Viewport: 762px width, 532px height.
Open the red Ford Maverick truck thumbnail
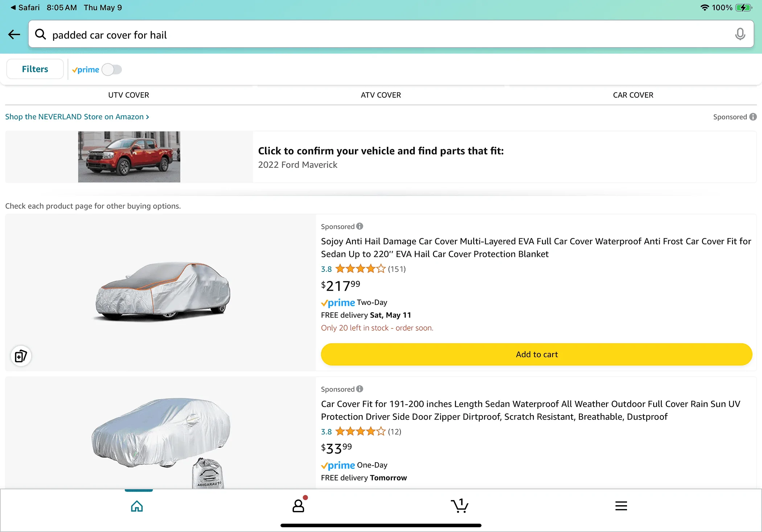coord(129,157)
